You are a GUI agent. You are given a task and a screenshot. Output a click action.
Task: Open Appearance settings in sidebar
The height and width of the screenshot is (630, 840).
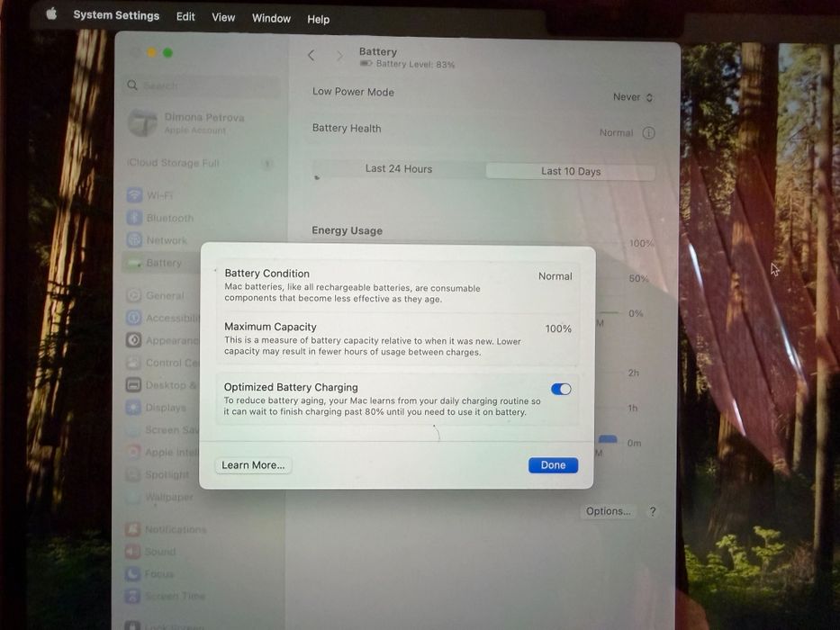pyautogui.click(x=162, y=340)
